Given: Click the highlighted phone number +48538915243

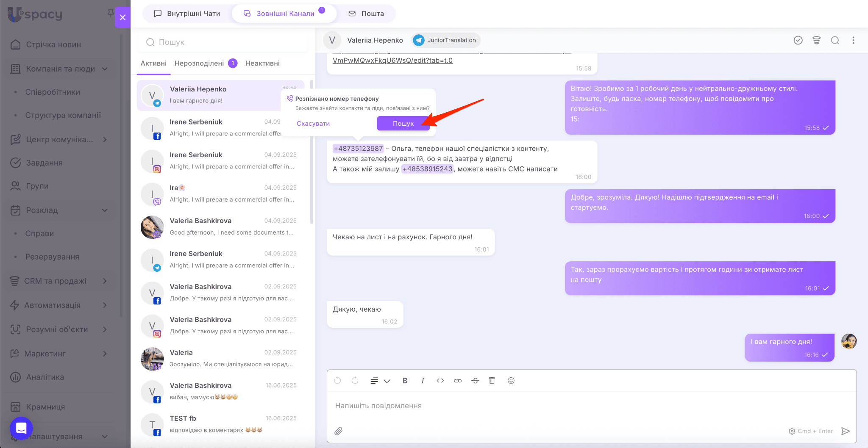Looking at the screenshot, I should pyautogui.click(x=428, y=169).
